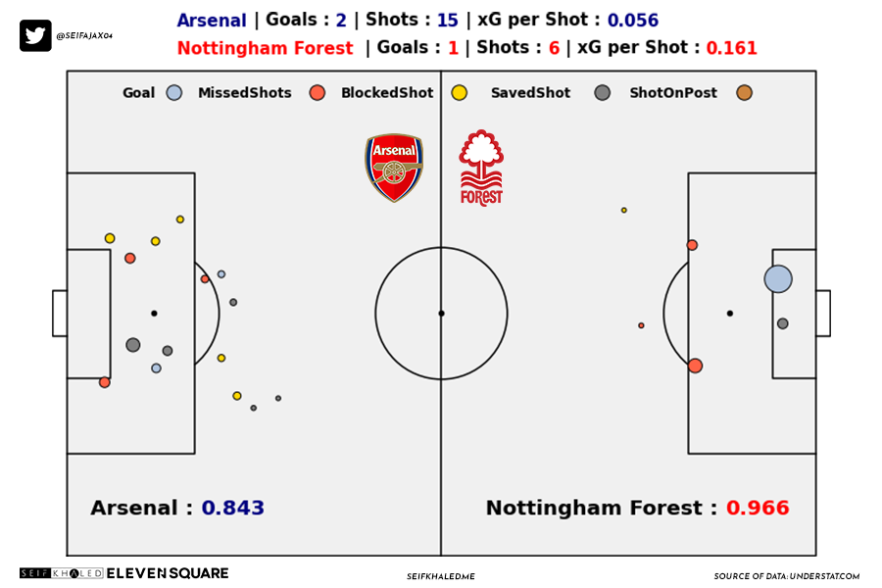
Task: Click the Eleven Square logo text
Action: tap(168, 573)
